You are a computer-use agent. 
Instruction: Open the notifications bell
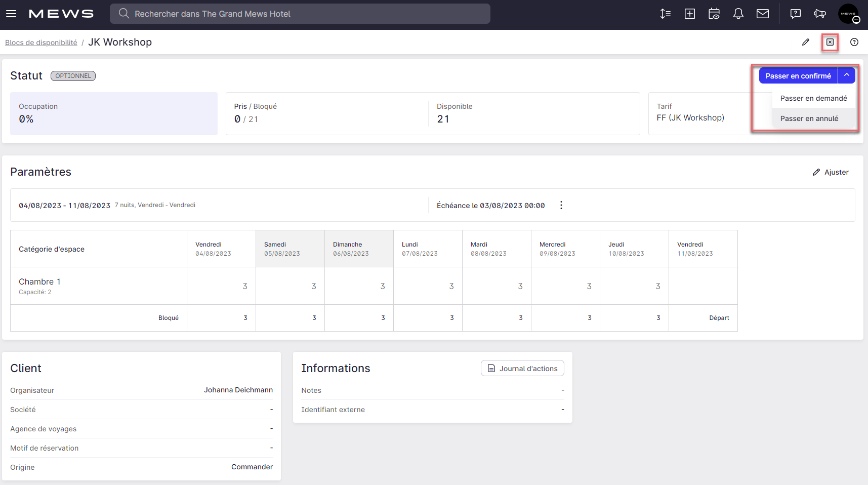coord(738,14)
